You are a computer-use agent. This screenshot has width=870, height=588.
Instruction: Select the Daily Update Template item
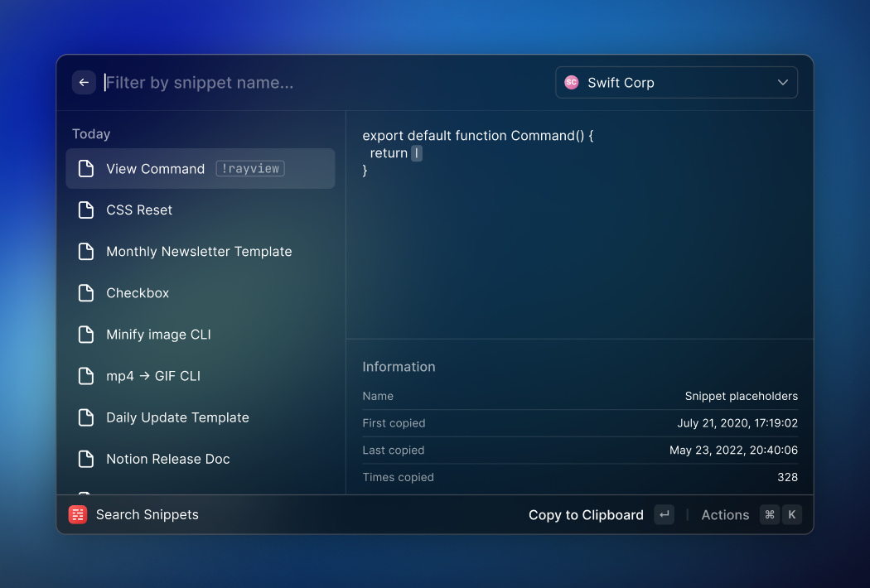point(177,417)
